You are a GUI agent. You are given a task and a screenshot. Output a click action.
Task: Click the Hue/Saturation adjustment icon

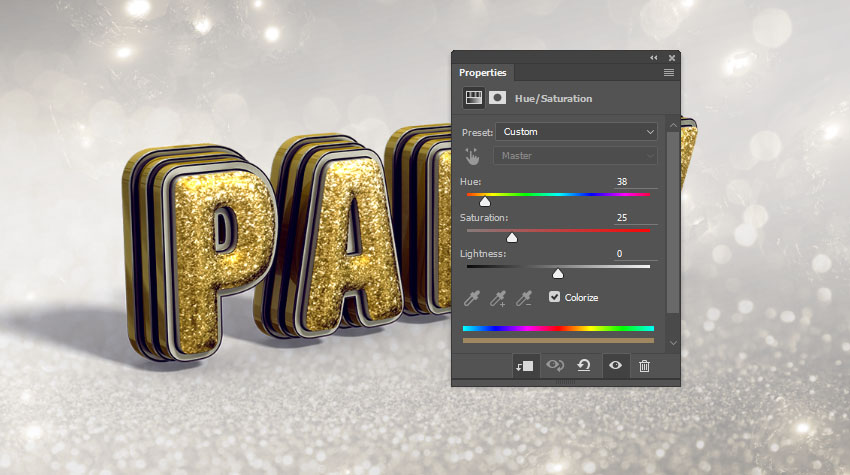pos(473,98)
